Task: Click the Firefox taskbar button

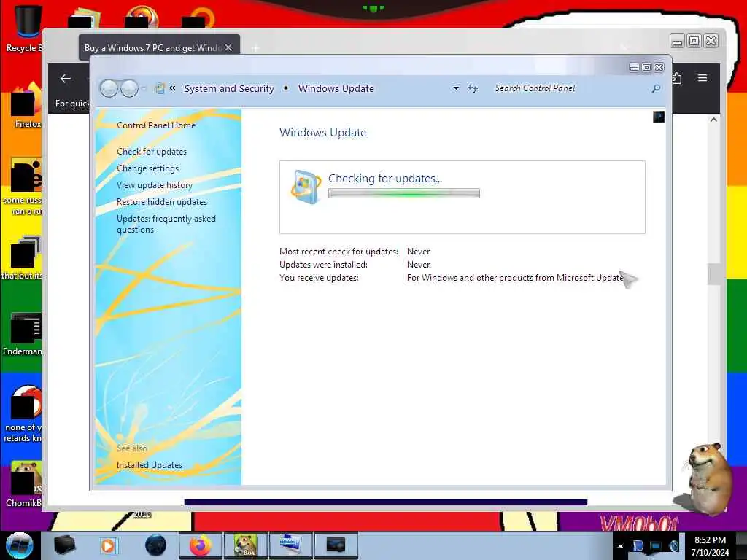Action: pos(201,545)
